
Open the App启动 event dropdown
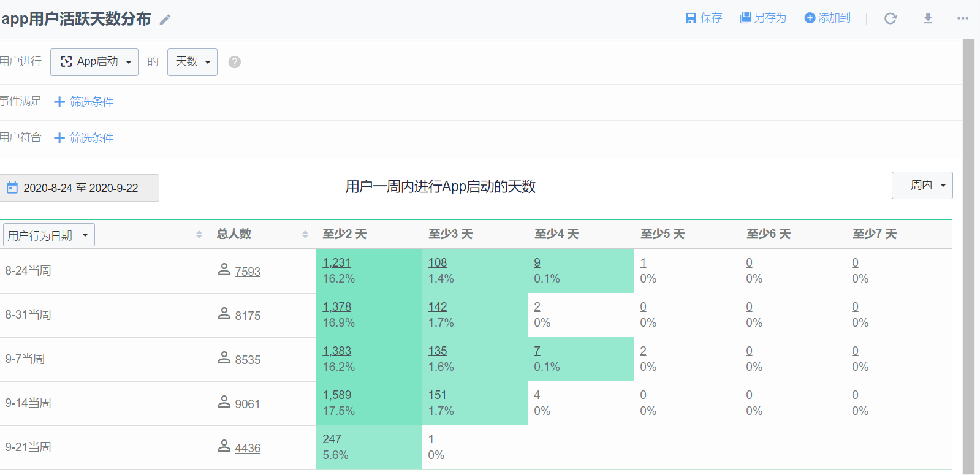(94, 62)
